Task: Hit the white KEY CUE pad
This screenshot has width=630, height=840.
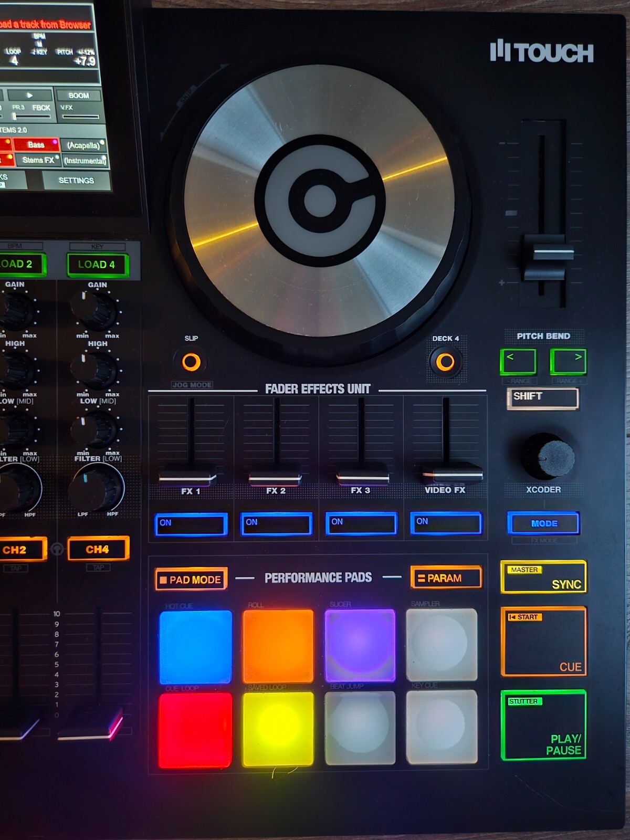Action: point(442,727)
